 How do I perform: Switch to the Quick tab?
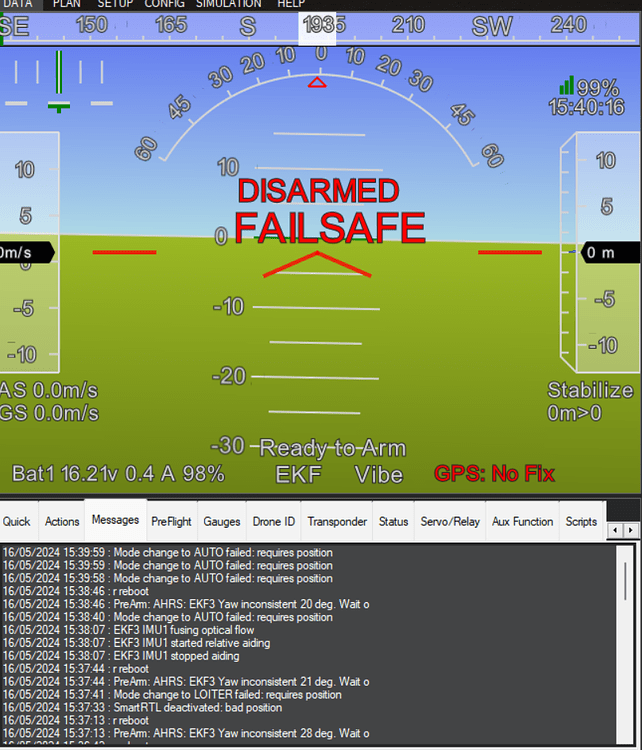(x=17, y=521)
